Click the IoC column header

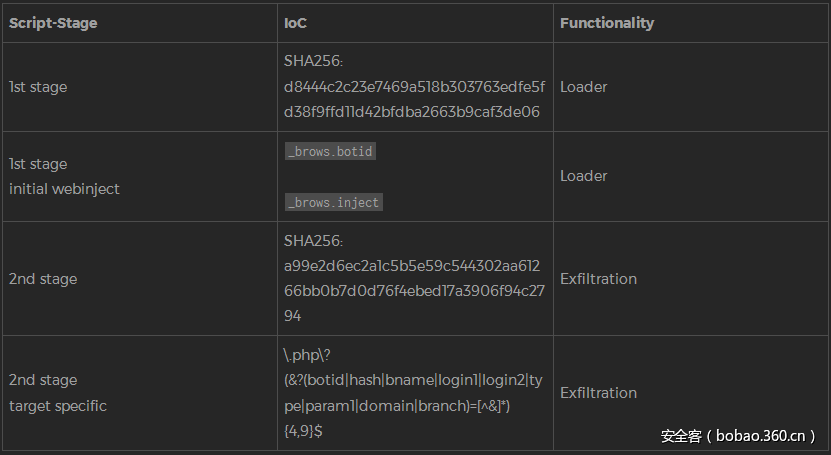(x=295, y=23)
